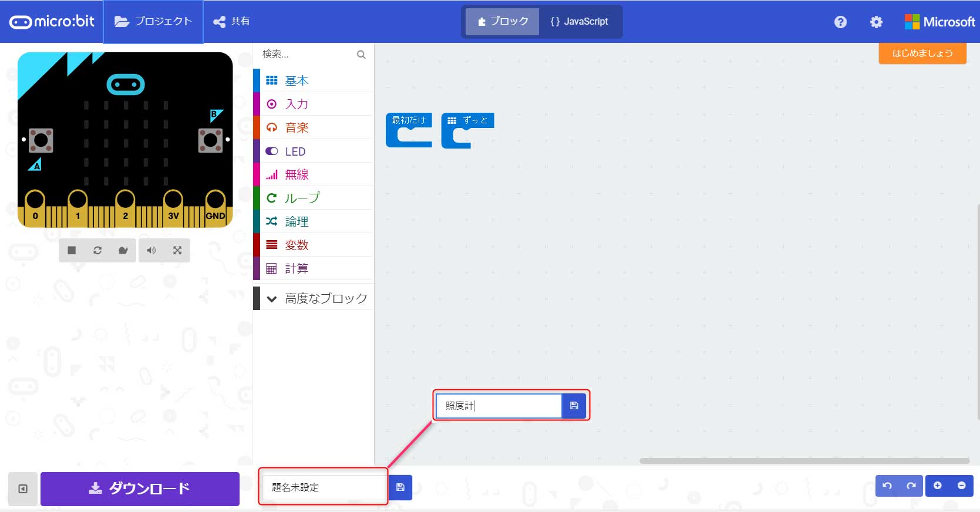Click simulator pin 0
This screenshot has height=512, width=980.
pyautogui.click(x=35, y=207)
